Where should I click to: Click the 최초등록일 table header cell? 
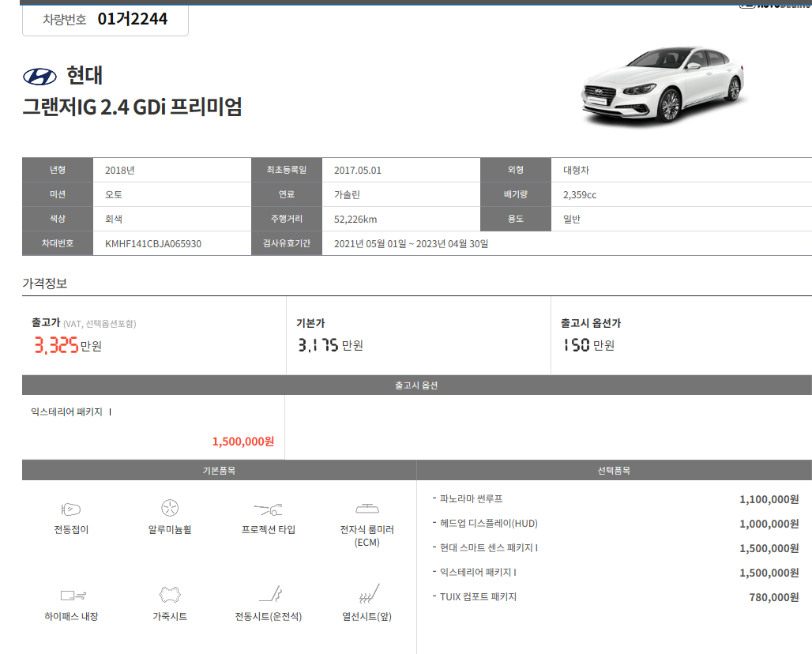287,170
